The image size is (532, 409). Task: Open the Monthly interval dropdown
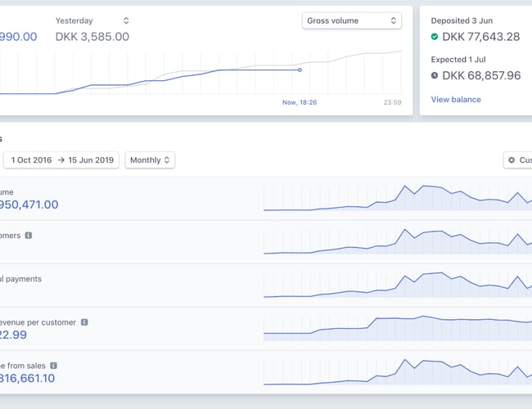coord(150,160)
